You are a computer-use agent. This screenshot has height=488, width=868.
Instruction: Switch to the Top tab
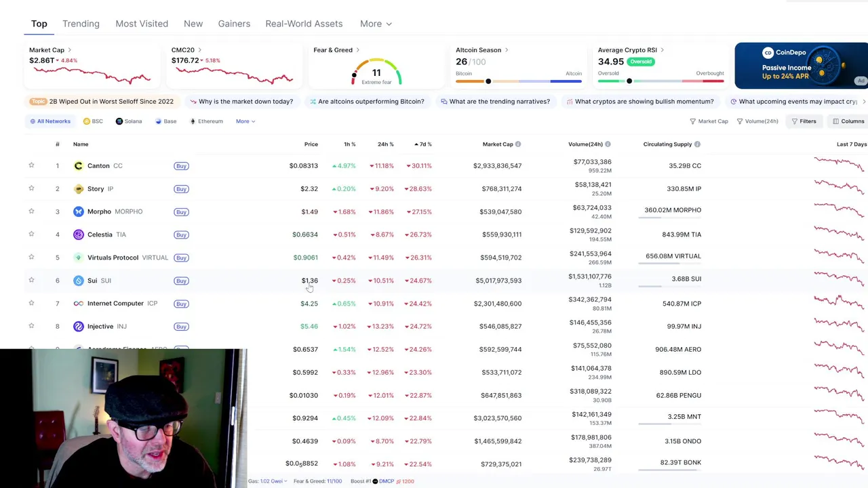click(x=39, y=24)
